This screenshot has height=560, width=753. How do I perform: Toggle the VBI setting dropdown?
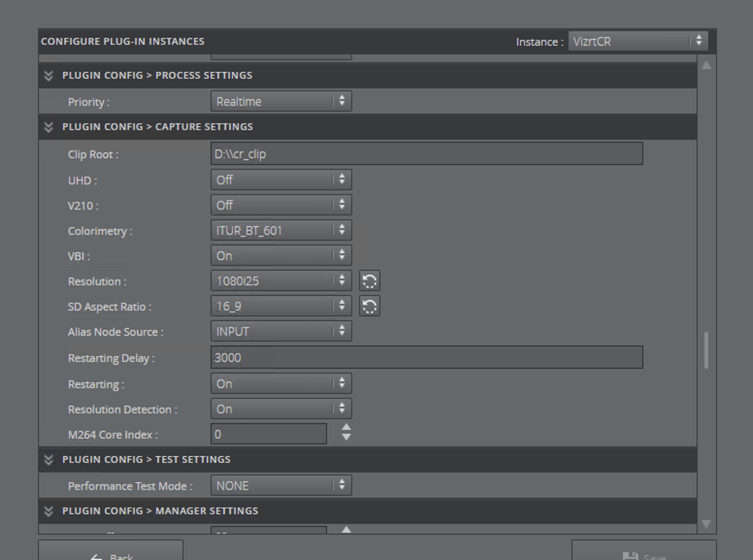point(281,256)
